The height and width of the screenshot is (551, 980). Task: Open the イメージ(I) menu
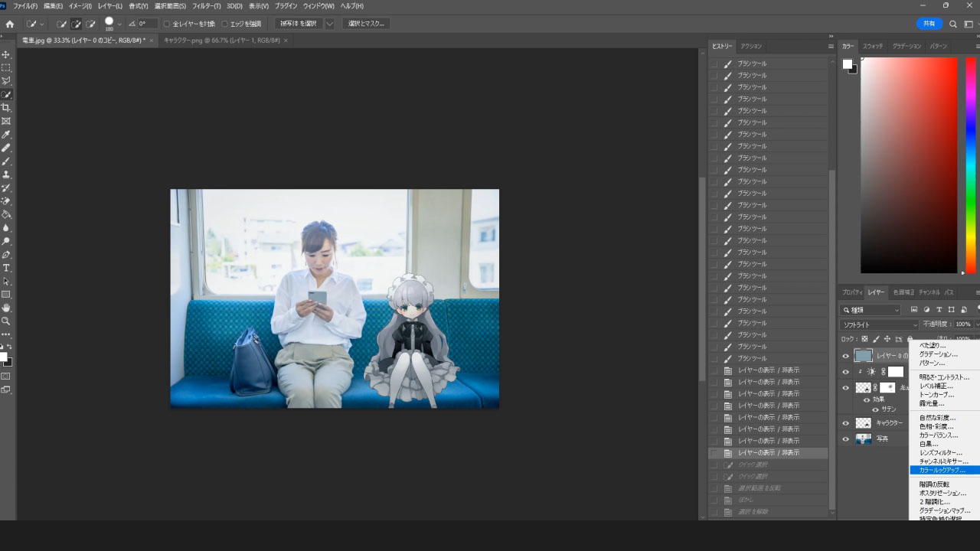tap(80, 5)
